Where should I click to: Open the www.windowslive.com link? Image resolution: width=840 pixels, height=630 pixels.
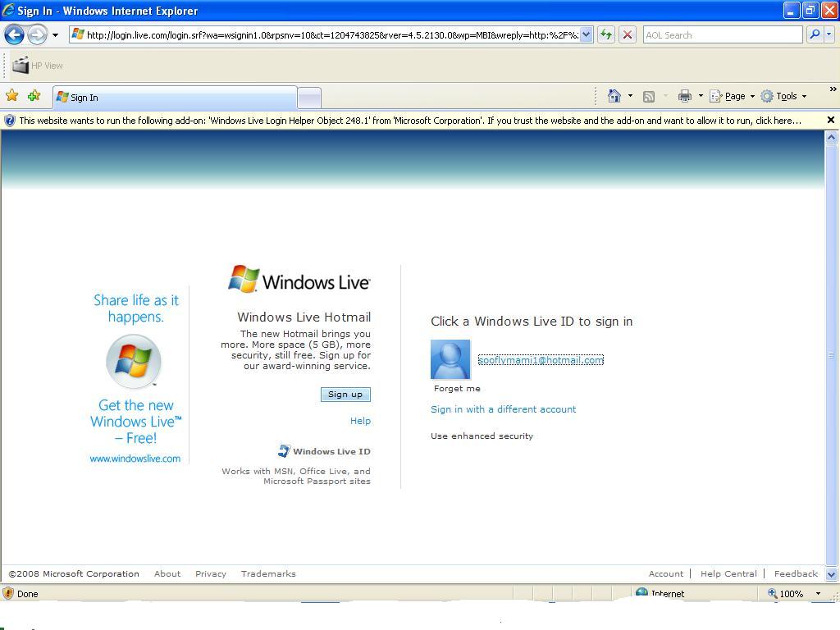coord(135,459)
